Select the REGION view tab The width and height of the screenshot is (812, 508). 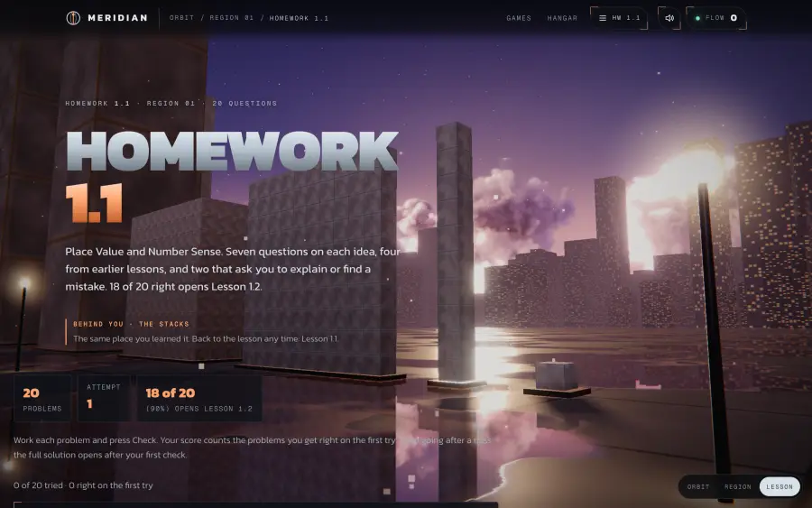pyautogui.click(x=737, y=486)
